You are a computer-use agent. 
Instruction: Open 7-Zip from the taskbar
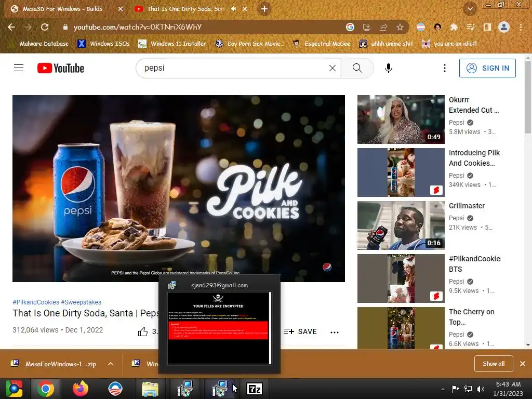click(255, 389)
